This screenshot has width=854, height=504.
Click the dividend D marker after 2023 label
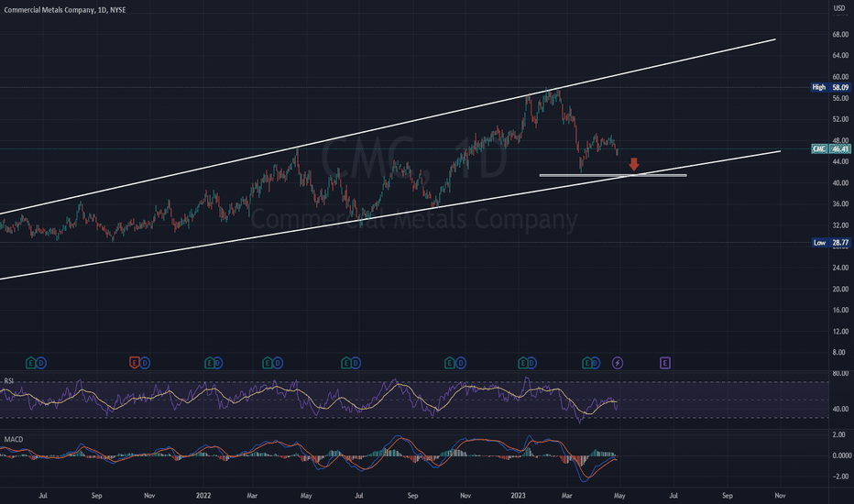point(531,363)
